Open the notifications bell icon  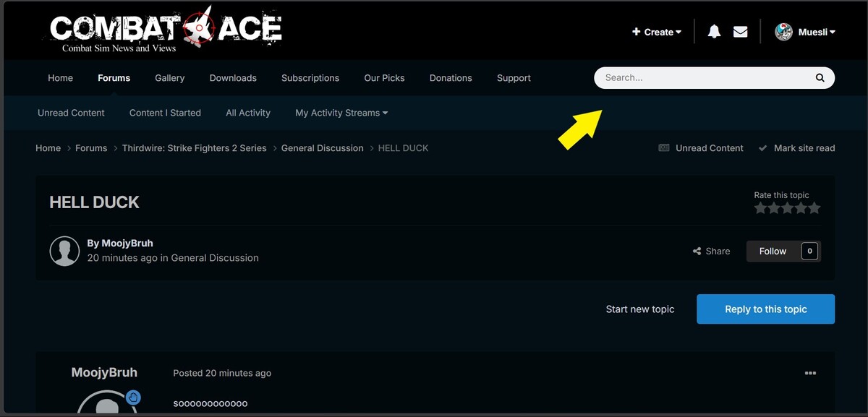pyautogui.click(x=714, y=31)
